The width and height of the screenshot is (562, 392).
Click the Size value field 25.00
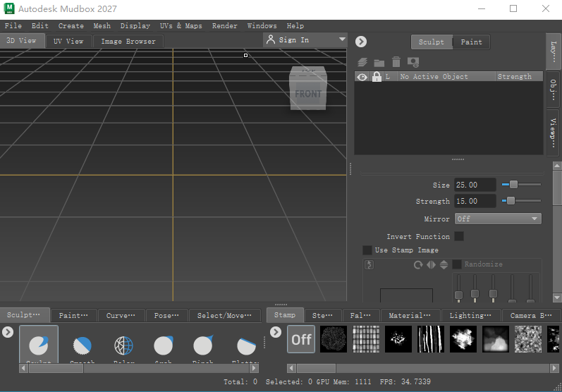475,185
